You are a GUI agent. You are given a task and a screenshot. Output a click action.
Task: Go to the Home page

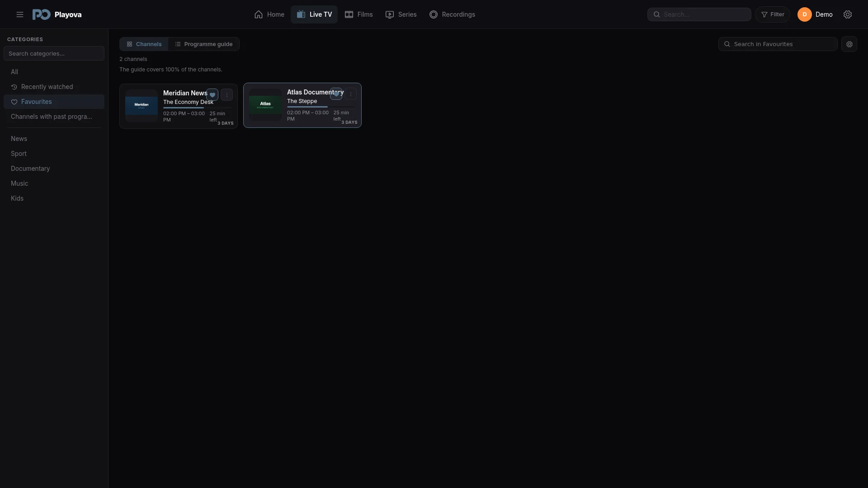coord(269,14)
